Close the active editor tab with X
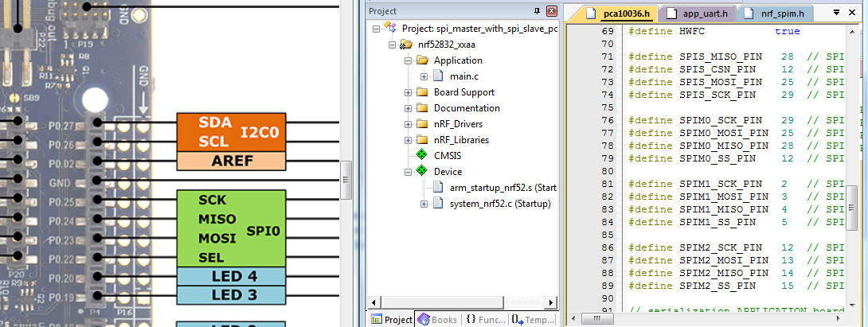The image size is (868, 327). 853,13
